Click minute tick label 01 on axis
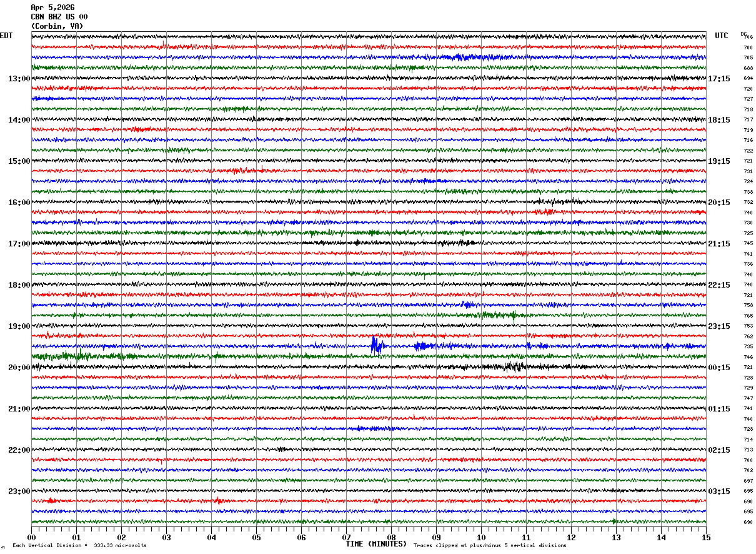This screenshot has height=554, width=756. (x=76, y=537)
